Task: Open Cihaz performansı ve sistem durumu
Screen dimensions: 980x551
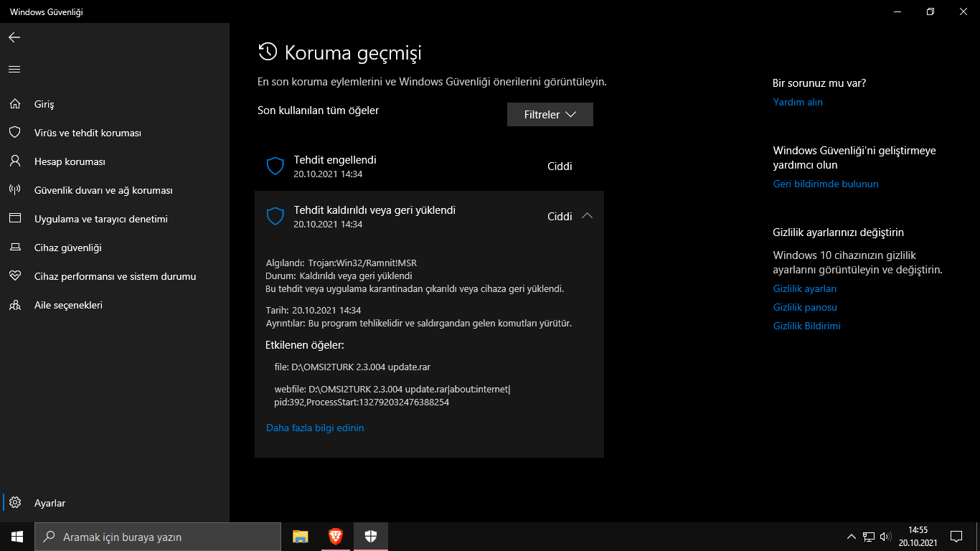Action: 115,276
